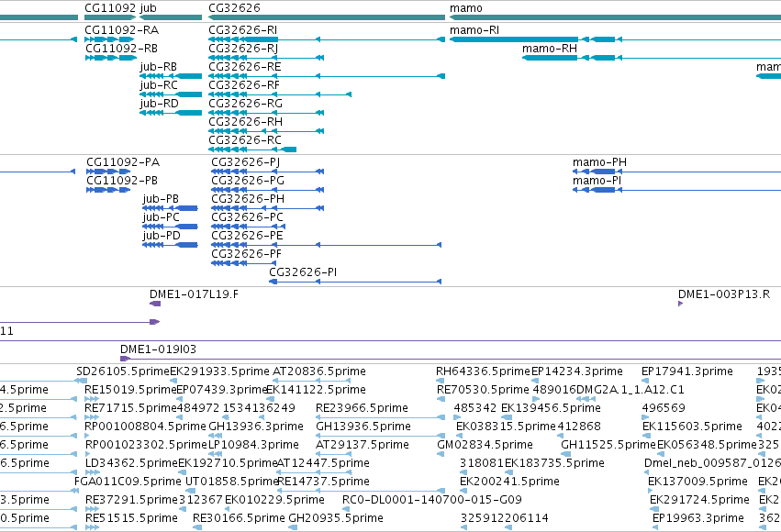Choose transcript CG32626-RF
This screenshot has height=532, width=781.
244,85
